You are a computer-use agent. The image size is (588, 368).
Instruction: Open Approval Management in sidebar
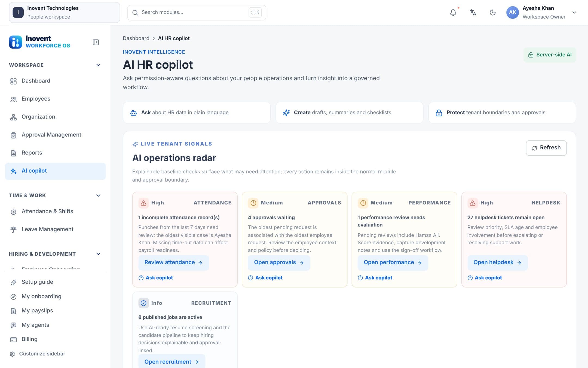click(x=55, y=135)
